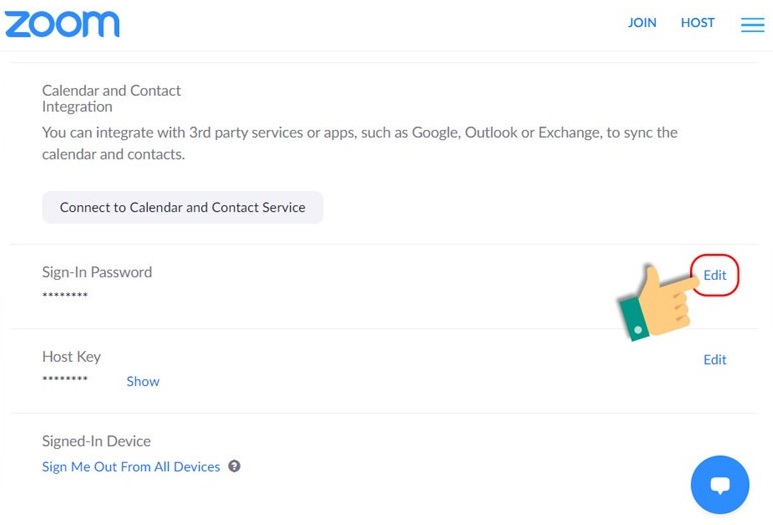The width and height of the screenshot is (773, 525).
Task: Select JOIN in the top navigation
Action: click(x=642, y=23)
